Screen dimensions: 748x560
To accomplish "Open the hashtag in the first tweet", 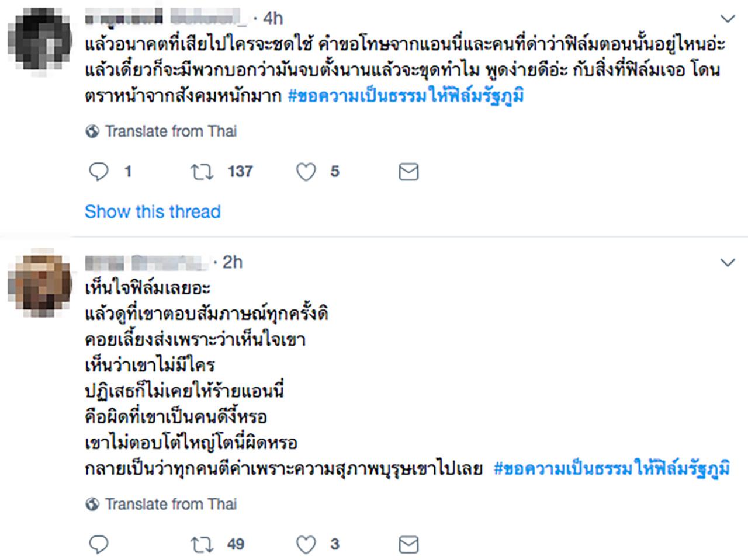I will point(406,96).
